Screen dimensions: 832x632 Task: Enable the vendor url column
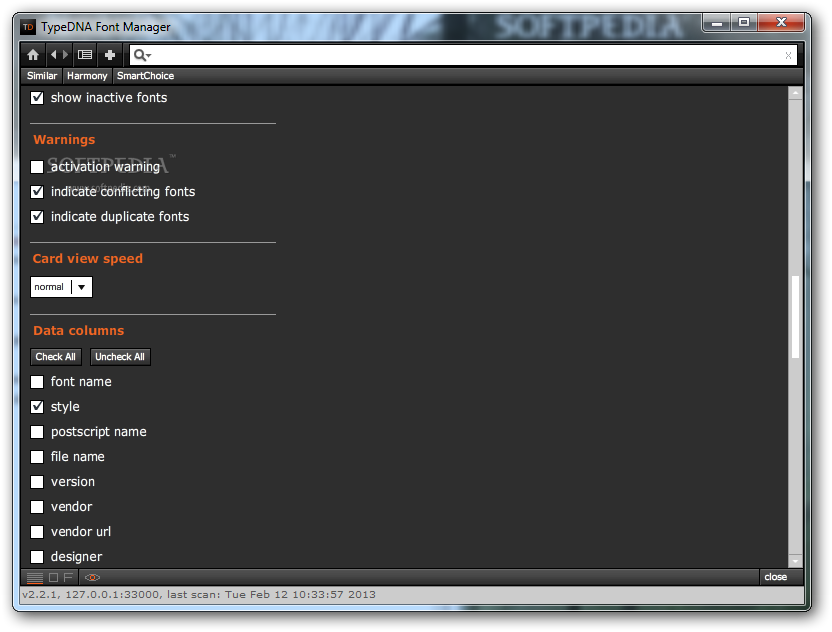tap(37, 532)
